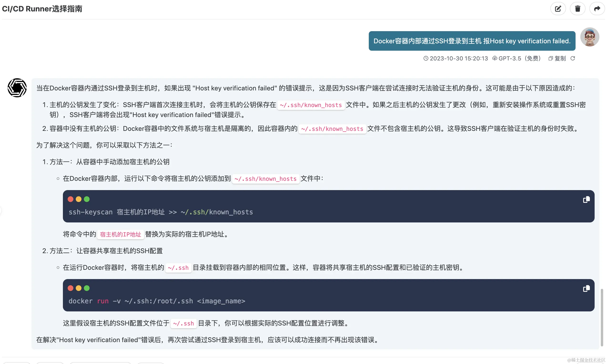Copy the docker run code block

[586, 289]
